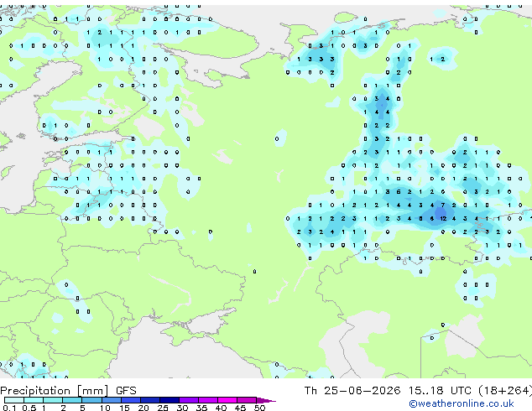The image size is (532, 411).
Task: Click the legend scale label '50'
Action: [x=259, y=408]
